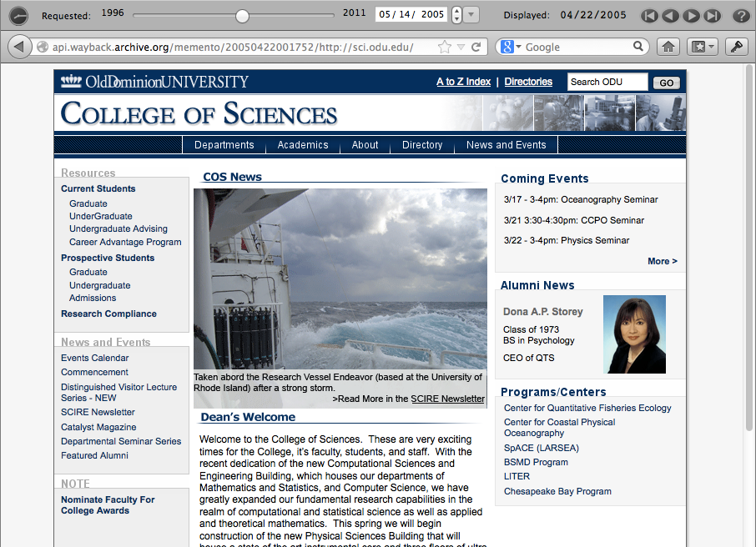Open the Chesapeake Bay Program link
The height and width of the screenshot is (547, 756).
(x=557, y=492)
